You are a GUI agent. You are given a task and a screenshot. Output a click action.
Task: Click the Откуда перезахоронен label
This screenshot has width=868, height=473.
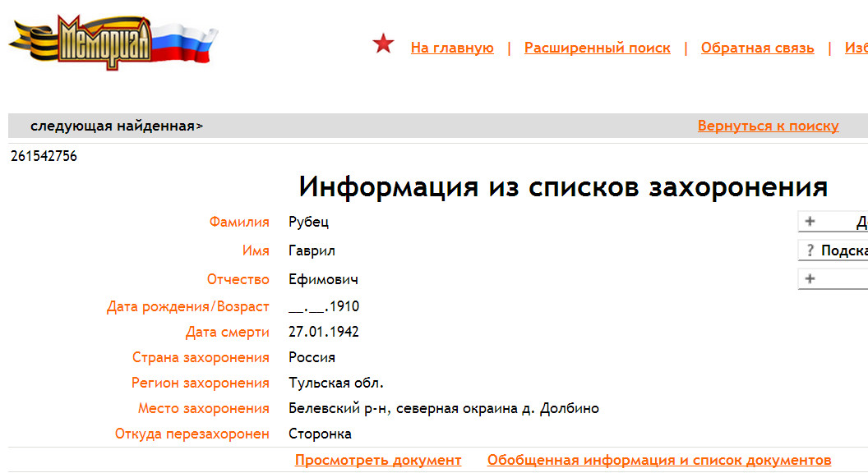pos(192,434)
